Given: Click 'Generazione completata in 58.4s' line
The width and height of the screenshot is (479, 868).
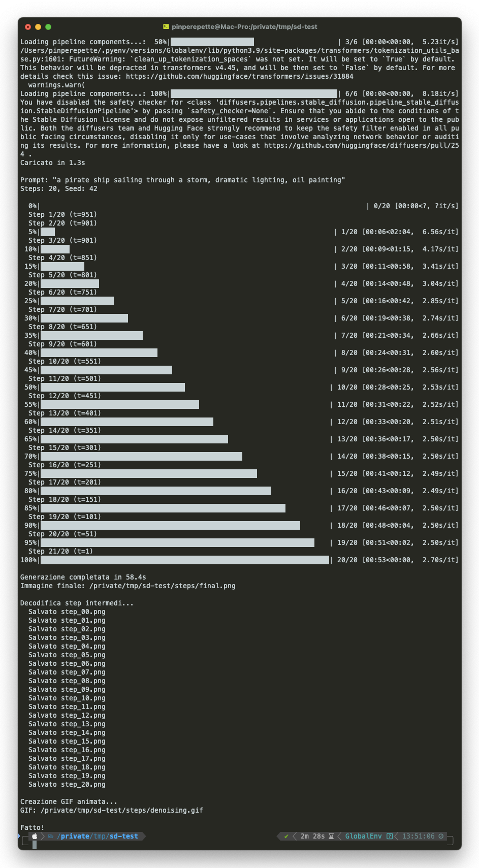Looking at the screenshot, I should pos(83,577).
